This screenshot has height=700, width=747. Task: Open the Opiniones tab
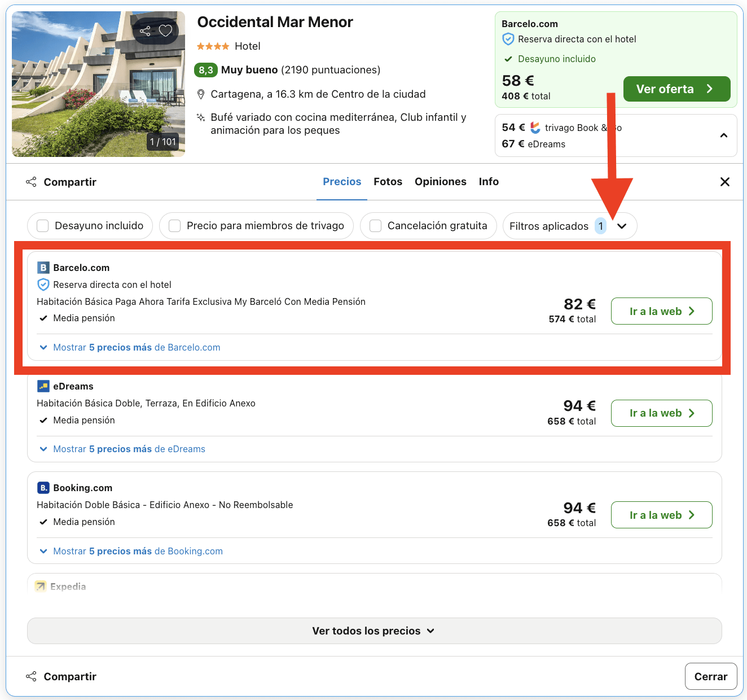pyautogui.click(x=441, y=181)
